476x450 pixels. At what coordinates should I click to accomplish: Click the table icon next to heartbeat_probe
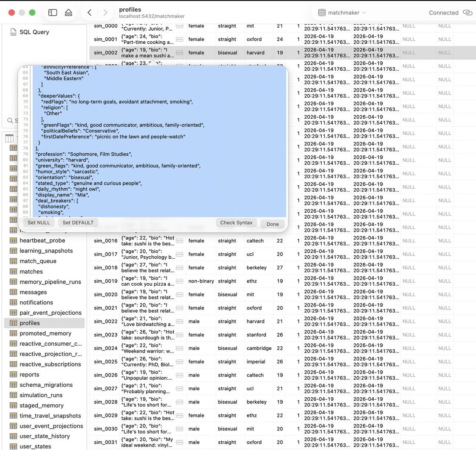13,240
